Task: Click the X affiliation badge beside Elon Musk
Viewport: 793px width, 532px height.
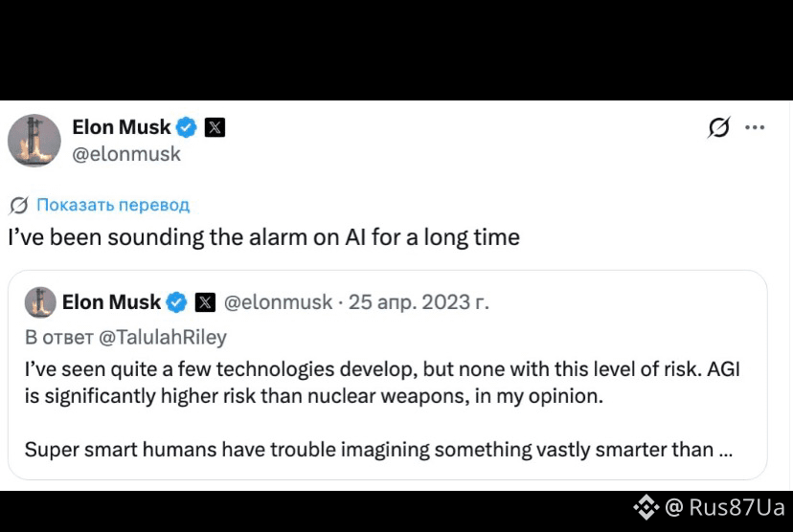Action: 215,127
